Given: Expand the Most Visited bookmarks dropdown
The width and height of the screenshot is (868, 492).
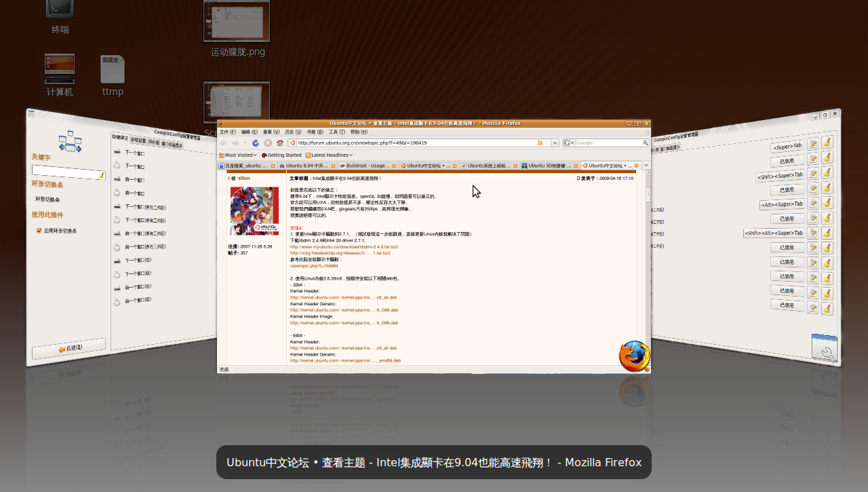Looking at the screenshot, I should (238, 155).
